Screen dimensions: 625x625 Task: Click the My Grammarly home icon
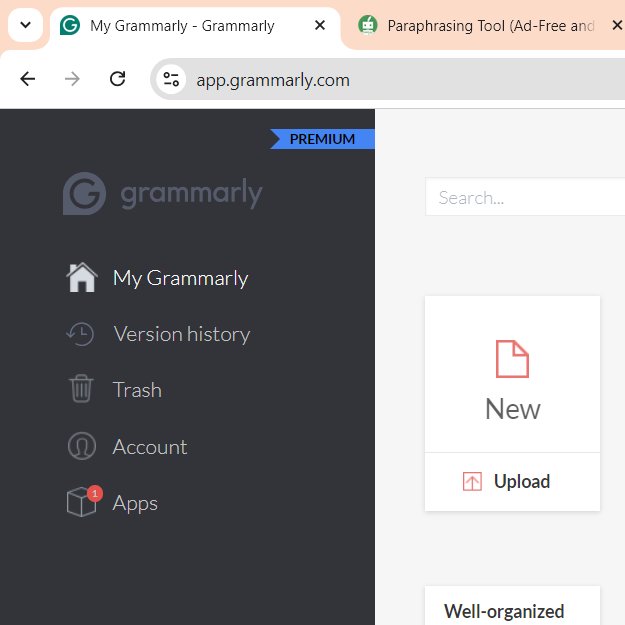tap(82, 278)
